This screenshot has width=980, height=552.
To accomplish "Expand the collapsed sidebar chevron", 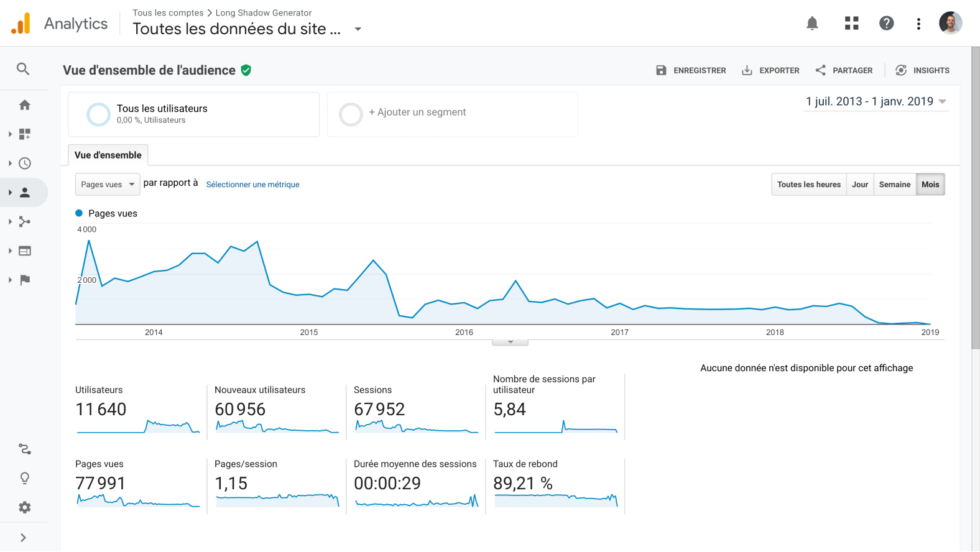I will click(x=23, y=538).
